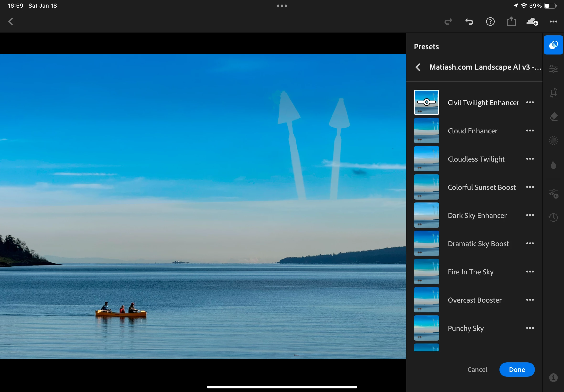The width and height of the screenshot is (564, 392).
Task: Apply the Fire In The Sky preset
Action: pyautogui.click(x=470, y=272)
